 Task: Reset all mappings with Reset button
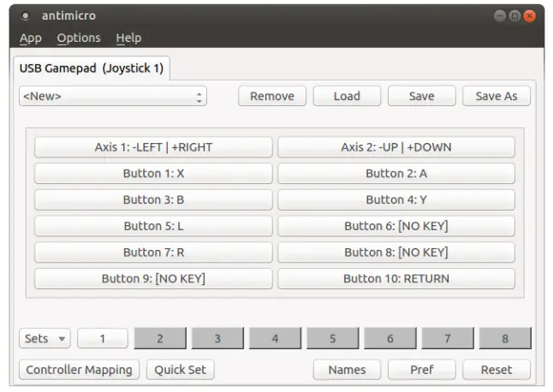[x=497, y=370]
